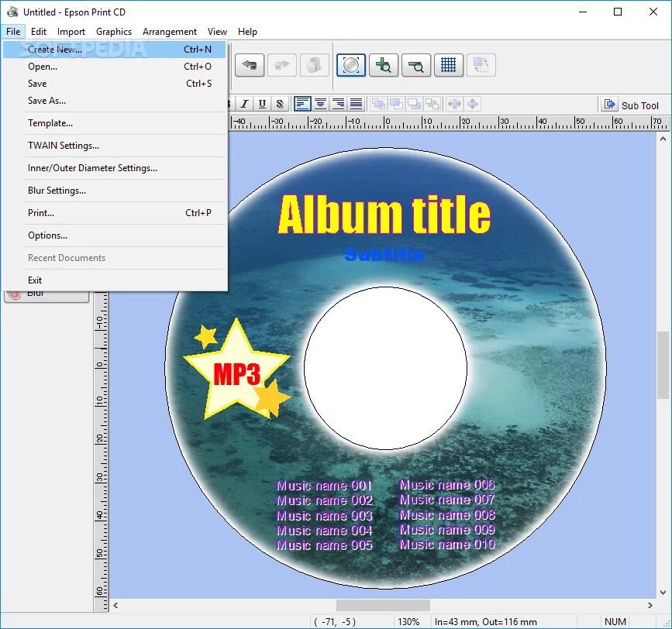Click the 130% zoom status entry
The height and width of the screenshot is (629, 672).
408,622
